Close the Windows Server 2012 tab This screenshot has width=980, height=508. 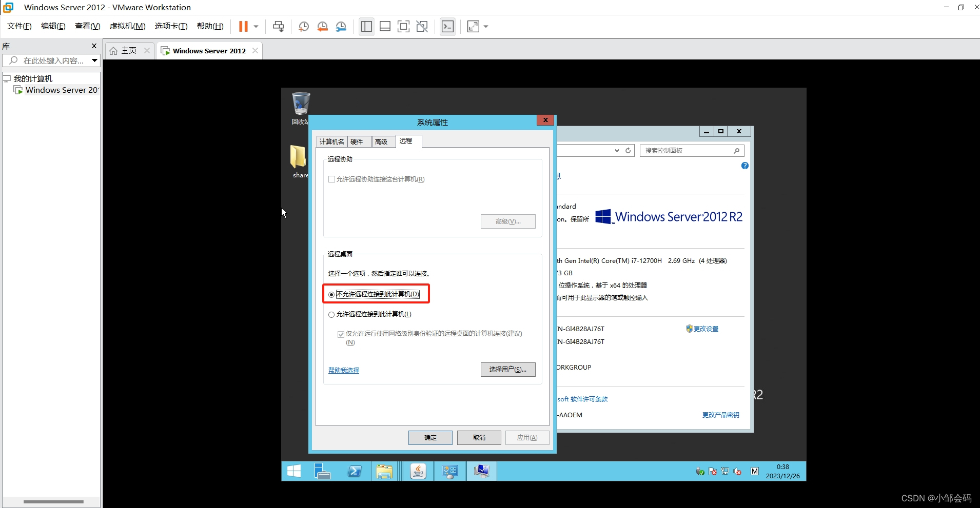[x=255, y=50]
